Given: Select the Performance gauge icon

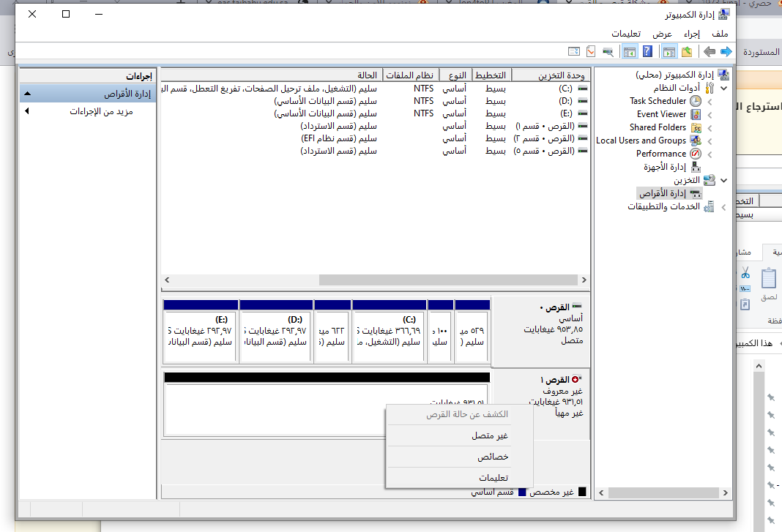Looking at the screenshot, I should tap(695, 154).
